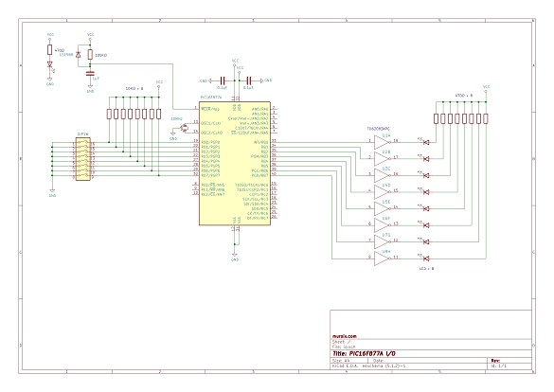
Task: Click the 8-position DIP switch component
Action: [x=83, y=159]
